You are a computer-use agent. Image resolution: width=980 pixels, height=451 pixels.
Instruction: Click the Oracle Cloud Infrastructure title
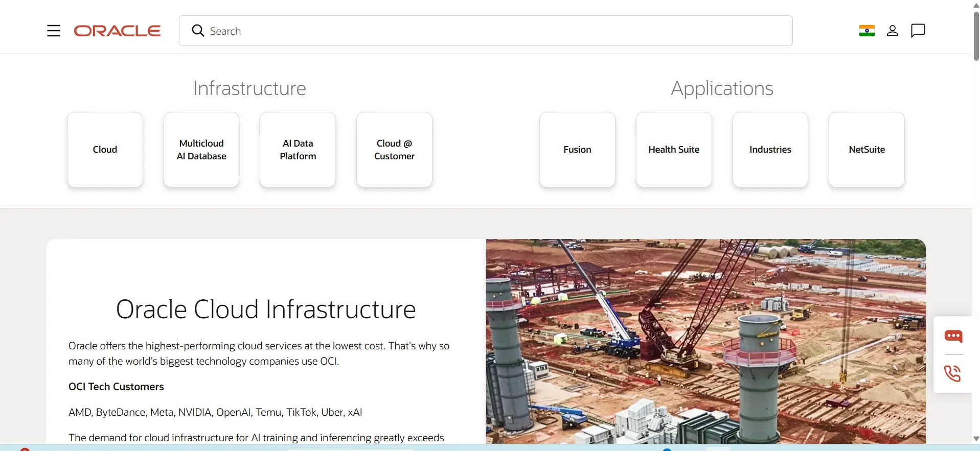tap(266, 309)
